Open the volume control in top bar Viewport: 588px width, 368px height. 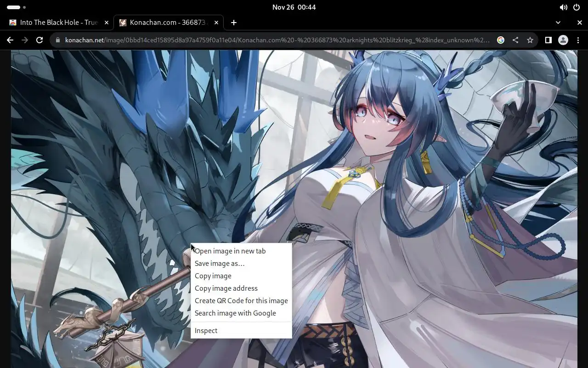point(563,7)
